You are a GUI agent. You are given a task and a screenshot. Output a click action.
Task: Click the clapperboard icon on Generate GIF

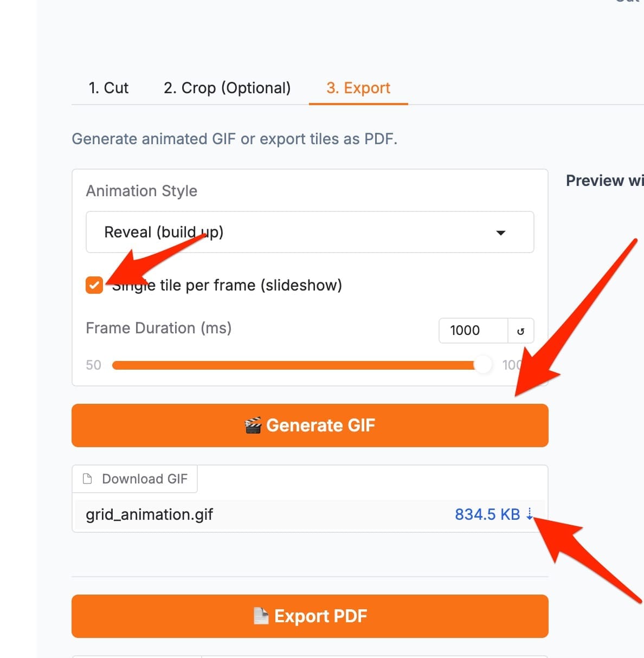[253, 426]
